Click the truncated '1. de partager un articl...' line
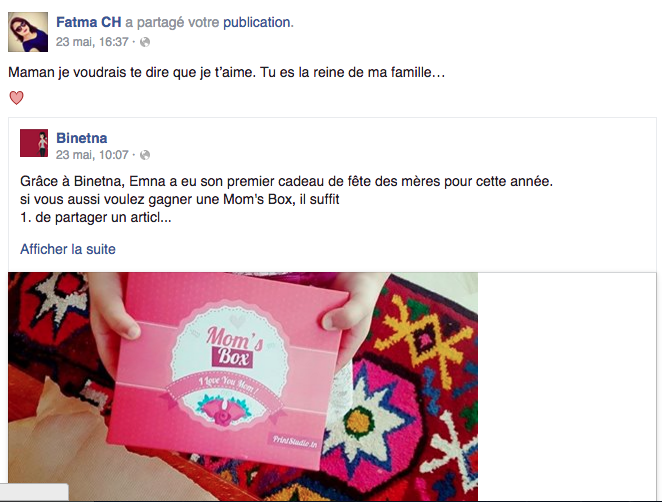662x502 pixels. point(96,217)
